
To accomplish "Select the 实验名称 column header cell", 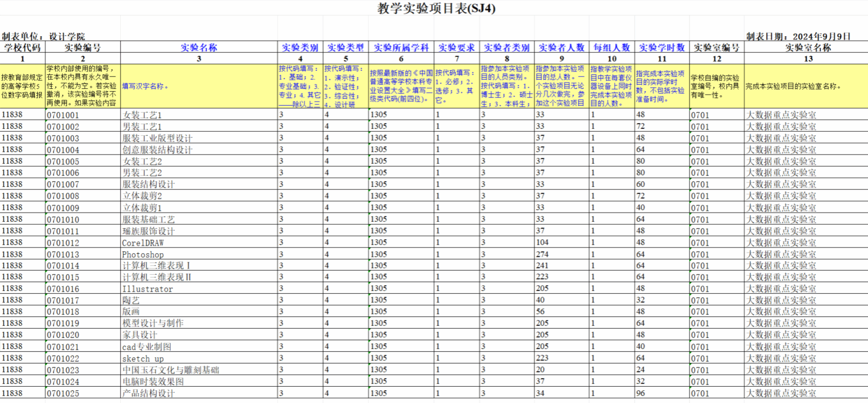I will coord(199,48).
